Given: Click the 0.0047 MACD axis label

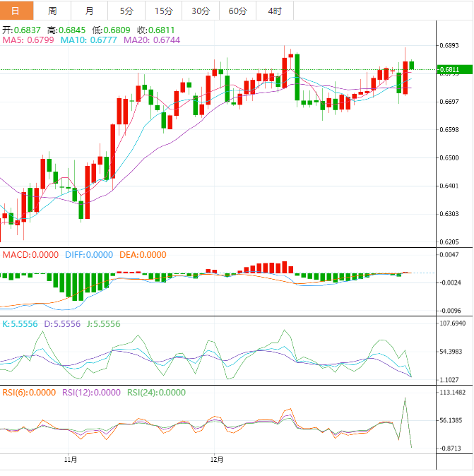Looking at the screenshot, I should 449,255.
